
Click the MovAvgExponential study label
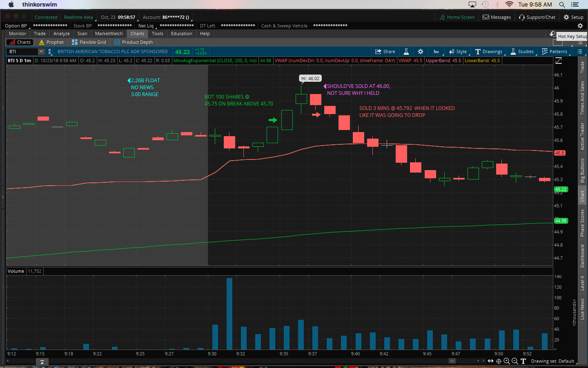pyautogui.click(x=215, y=61)
